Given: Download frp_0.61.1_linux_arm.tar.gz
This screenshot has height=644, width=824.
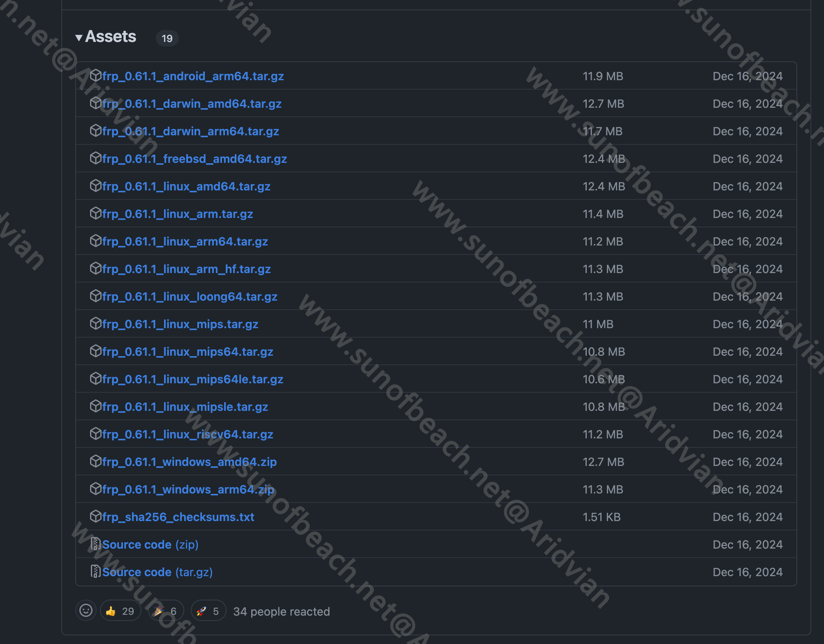Looking at the screenshot, I should pyautogui.click(x=178, y=214).
